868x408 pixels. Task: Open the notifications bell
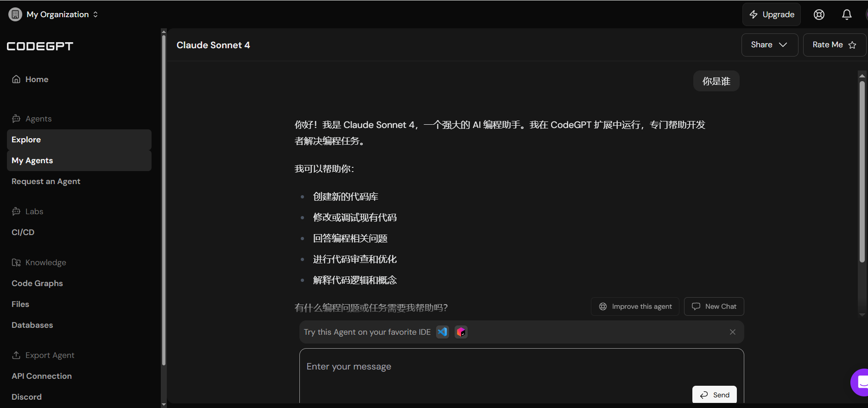pyautogui.click(x=846, y=15)
